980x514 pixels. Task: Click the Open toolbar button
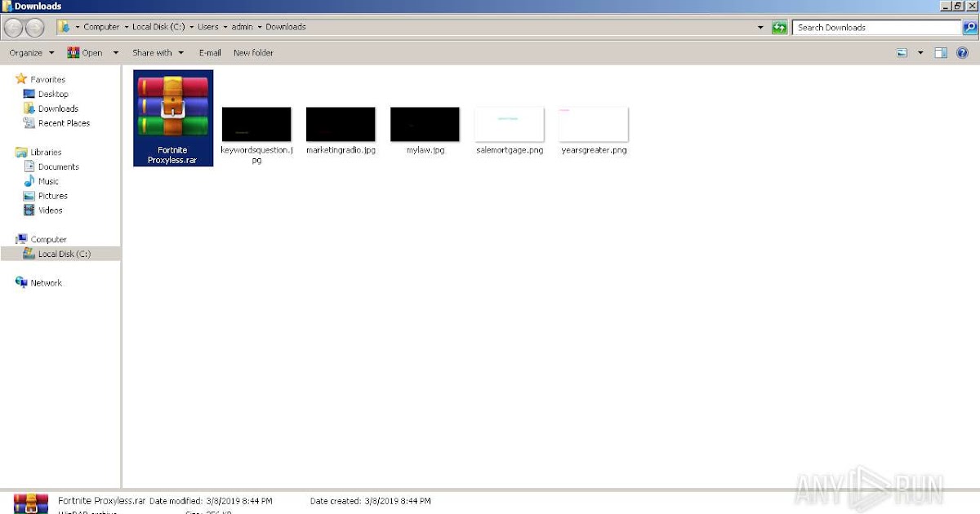(85, 53)
